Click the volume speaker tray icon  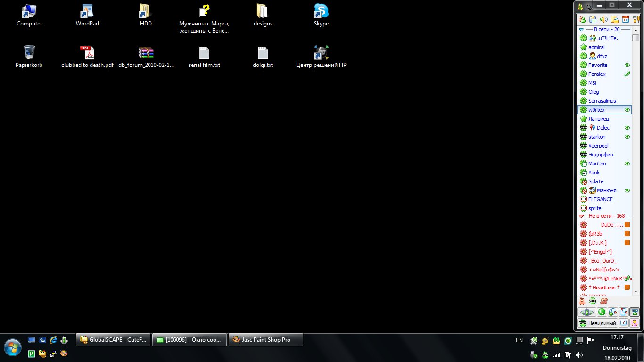[x=579, y=354]
